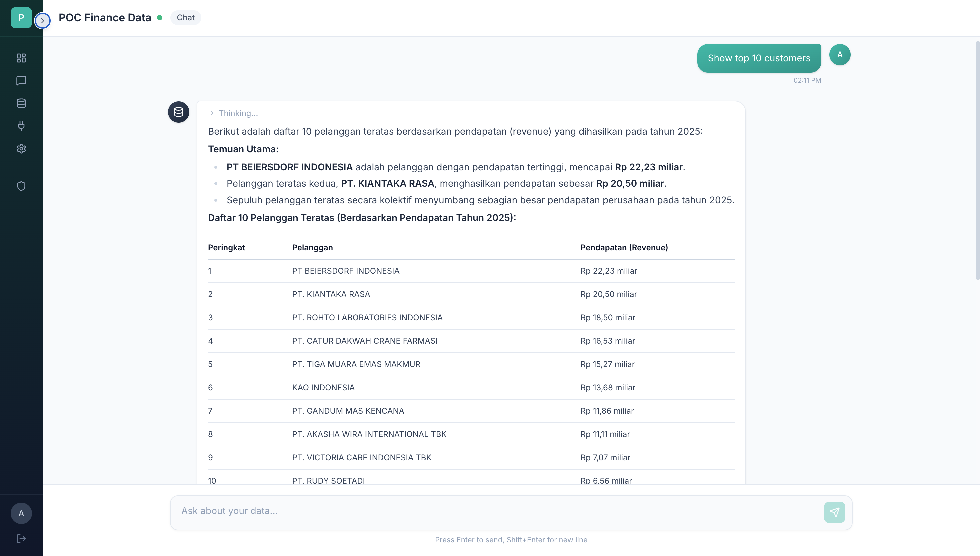Click the 'Show top 10 customers' message bubble

pos(759,58)
